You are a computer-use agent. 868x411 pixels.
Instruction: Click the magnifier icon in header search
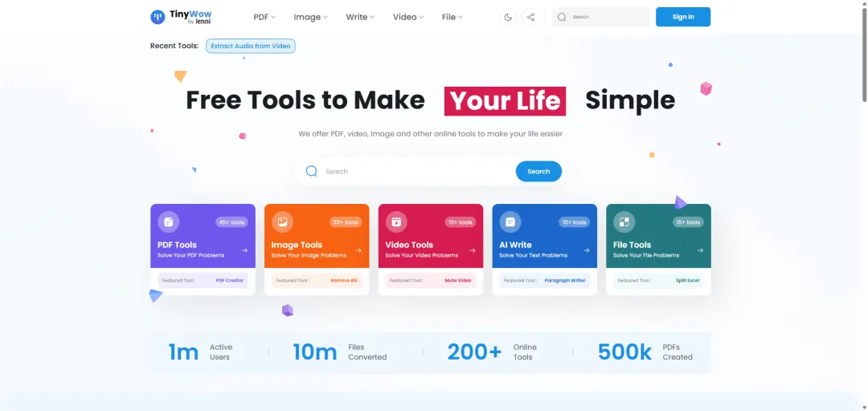coord(562,17)
